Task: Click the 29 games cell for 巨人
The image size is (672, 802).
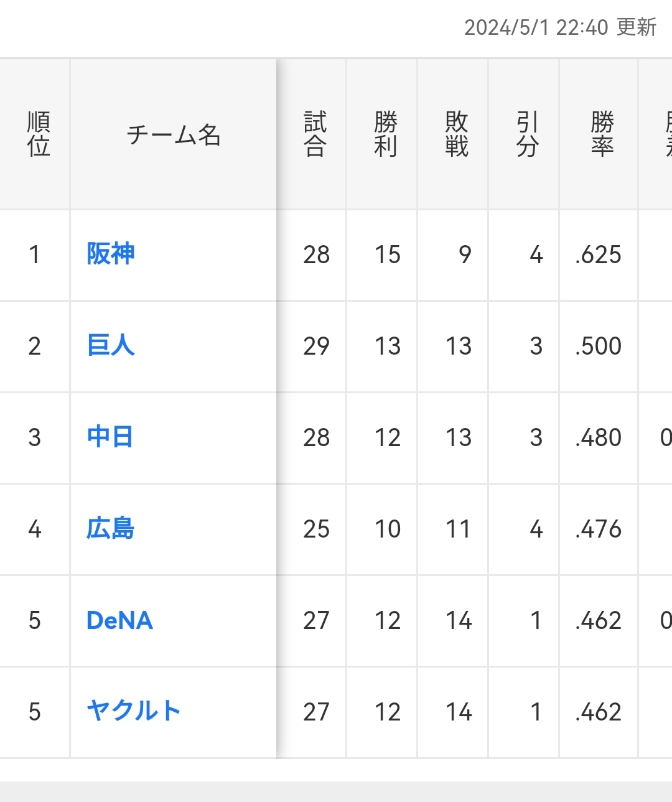Action: (316, 346)
